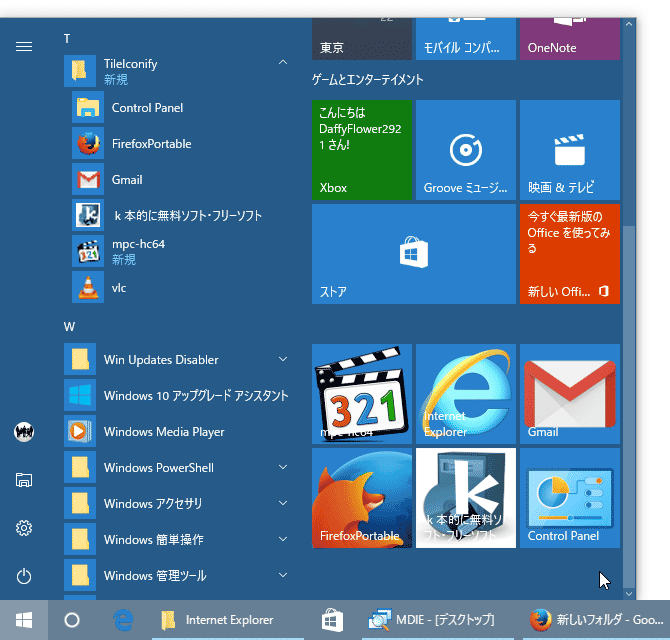The height and width of the screenshot is (640, 670).
Task: Click the Gmail pinned tile
Action: [570, 394]
